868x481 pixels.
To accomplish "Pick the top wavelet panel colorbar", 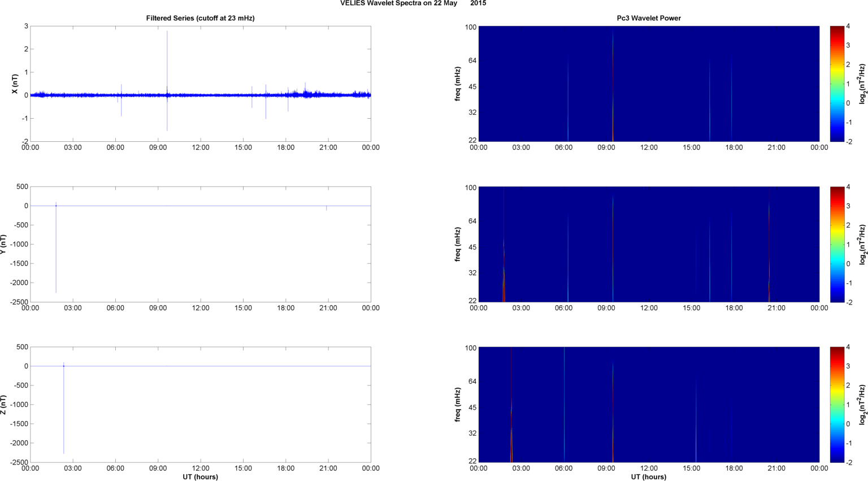I will [x=837, y=84].
